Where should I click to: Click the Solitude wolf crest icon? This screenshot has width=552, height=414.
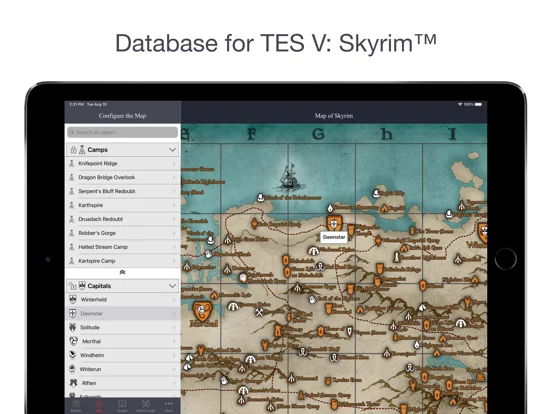pyautogui.click(x=73, y=327)
